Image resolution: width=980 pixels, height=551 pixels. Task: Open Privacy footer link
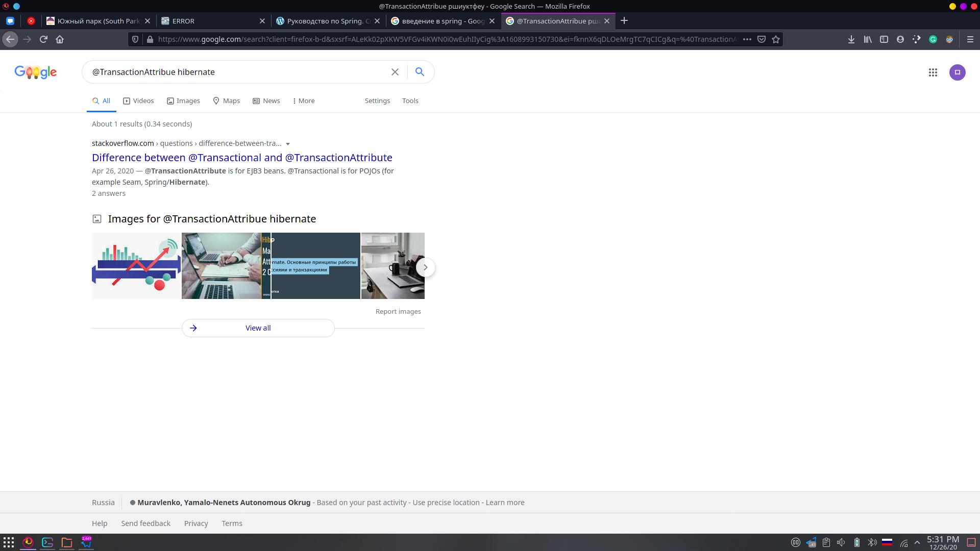point(196,523)
